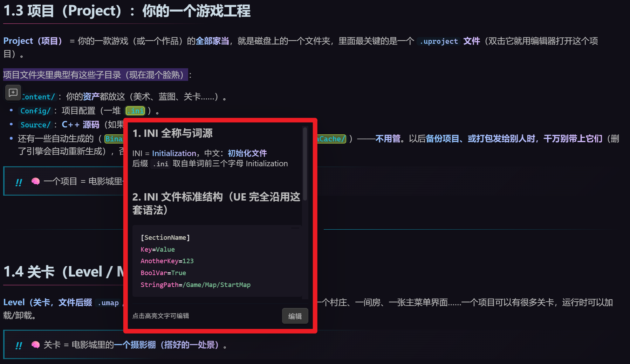Click heading '2. INI 文件标准结构' in the popup
630x364 pixels.
pyautogui.click(x=216, y=203)
